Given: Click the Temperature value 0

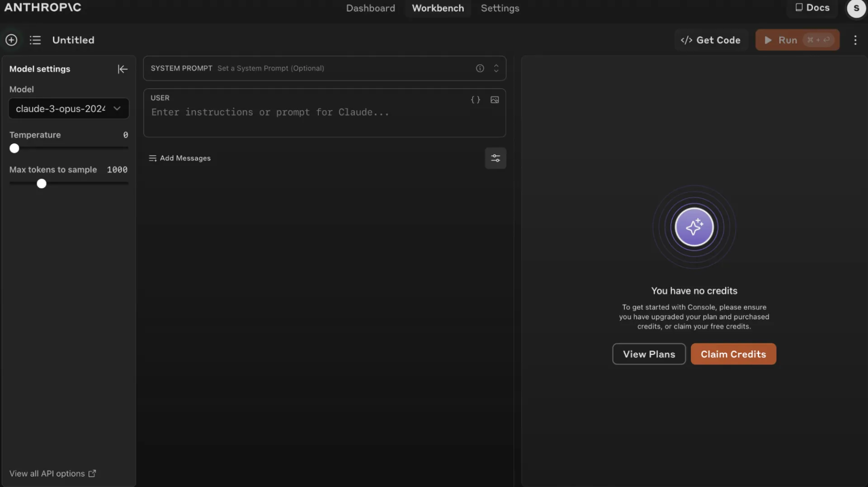Looking at the screenshot, I should tap(125, 135).
